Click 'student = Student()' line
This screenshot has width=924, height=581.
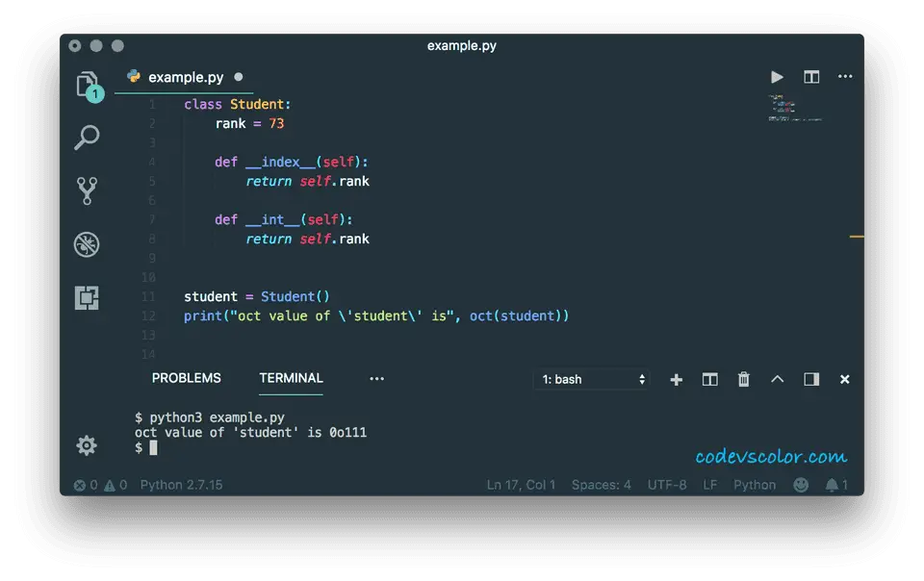(x=257, y=296)
